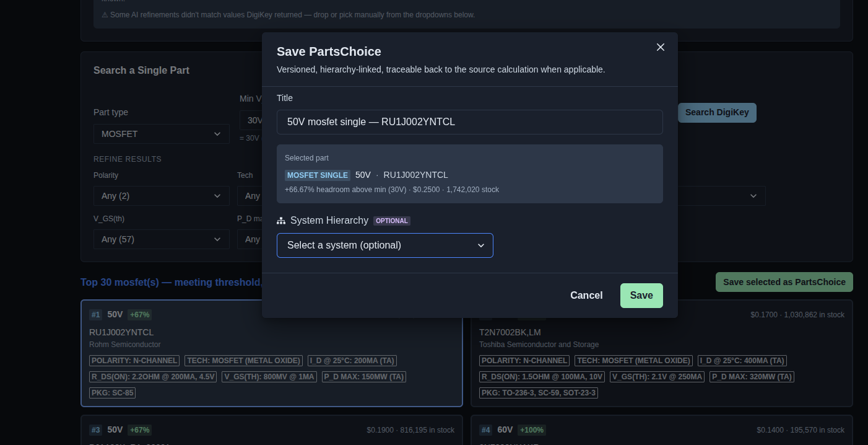Close the Save PartsChoice dialog
This screenshot has height=445, width=868.
pos(661,47)
